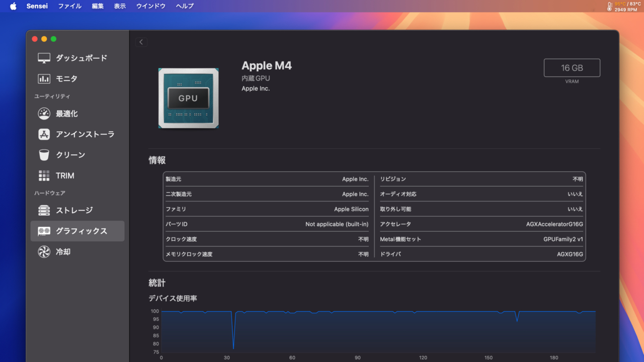
Task: Click the thermometer icon in menu bar
Action: (609, 6)
